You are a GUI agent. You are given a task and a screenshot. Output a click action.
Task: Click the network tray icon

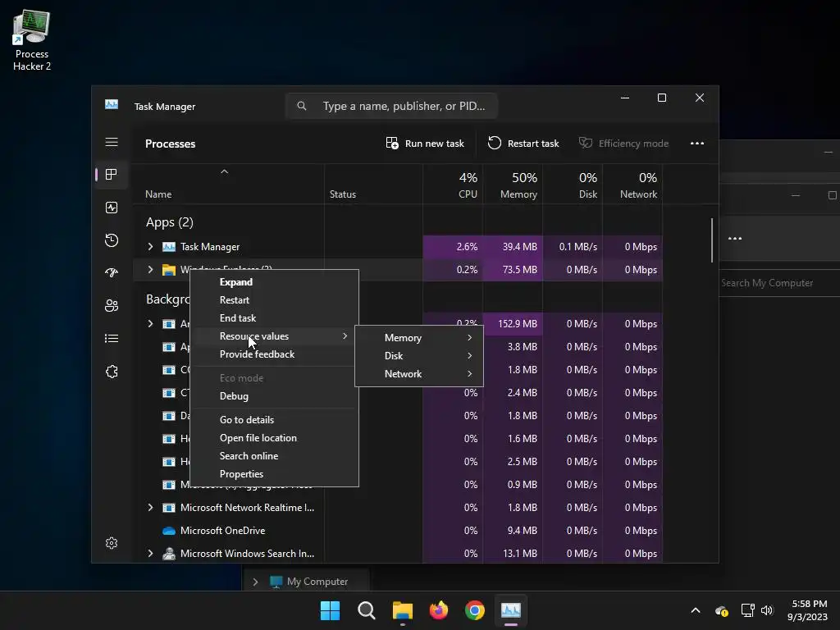[x=747, y=610]
